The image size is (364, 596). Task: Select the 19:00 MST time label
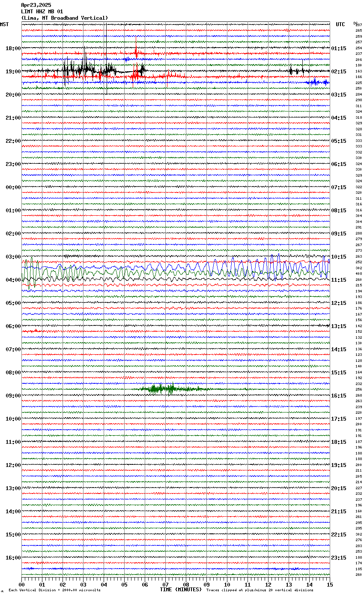pyautogui.click(x=13, y=71)
